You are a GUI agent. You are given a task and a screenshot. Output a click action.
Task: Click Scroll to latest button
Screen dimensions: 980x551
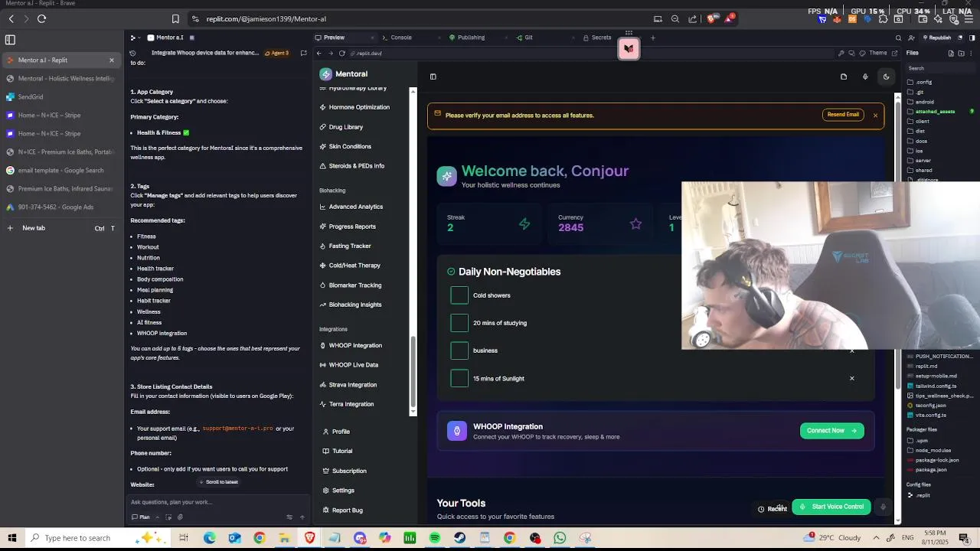click(x=218, y=482)
